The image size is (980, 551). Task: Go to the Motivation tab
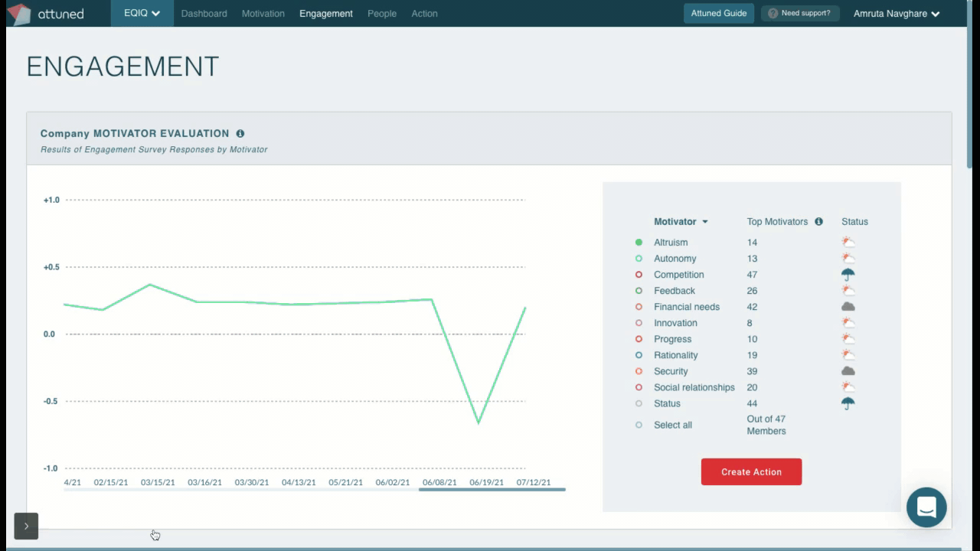click(x=263, y=14)
